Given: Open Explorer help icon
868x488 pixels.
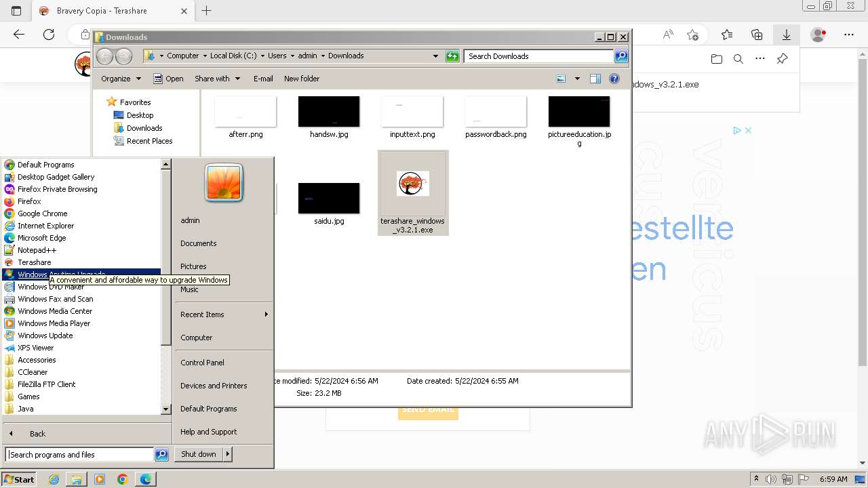Looking at the screenshot, I should 614,79.
